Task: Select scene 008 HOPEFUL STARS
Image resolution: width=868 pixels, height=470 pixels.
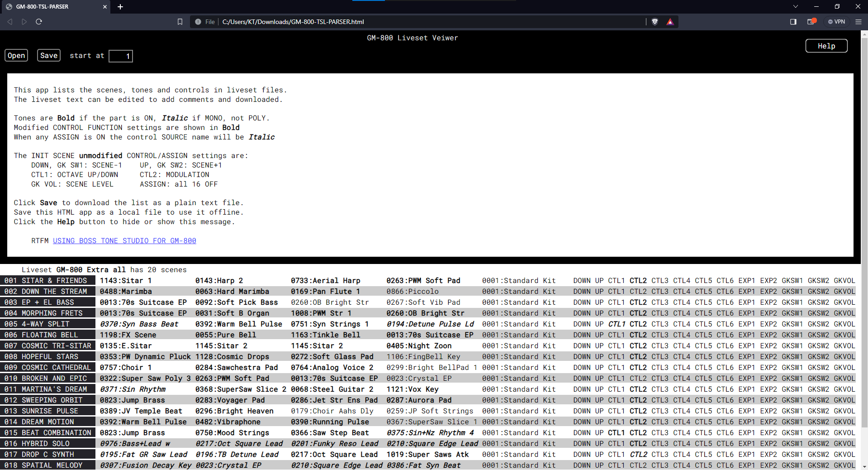Action: (x=47, y=357)
